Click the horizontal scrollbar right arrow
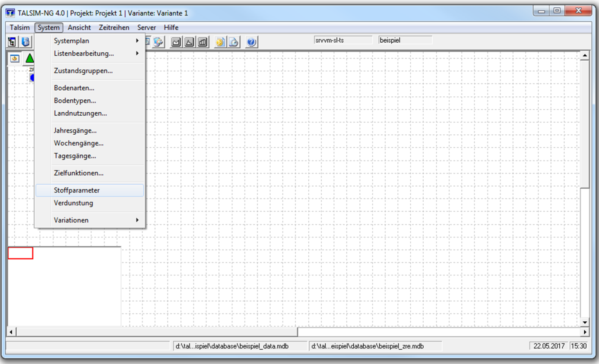This screenshot has height=364, width=599. point(585,332)
